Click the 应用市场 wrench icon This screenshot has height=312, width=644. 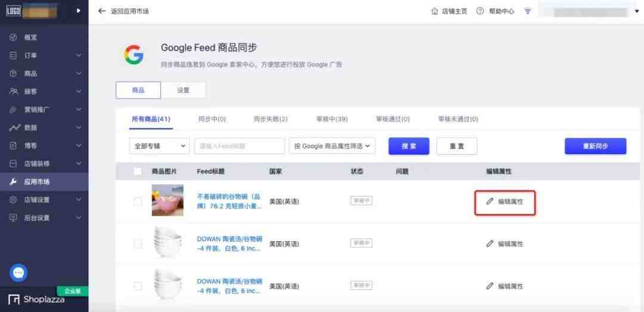pyautogui.click(x=13, y=182)
